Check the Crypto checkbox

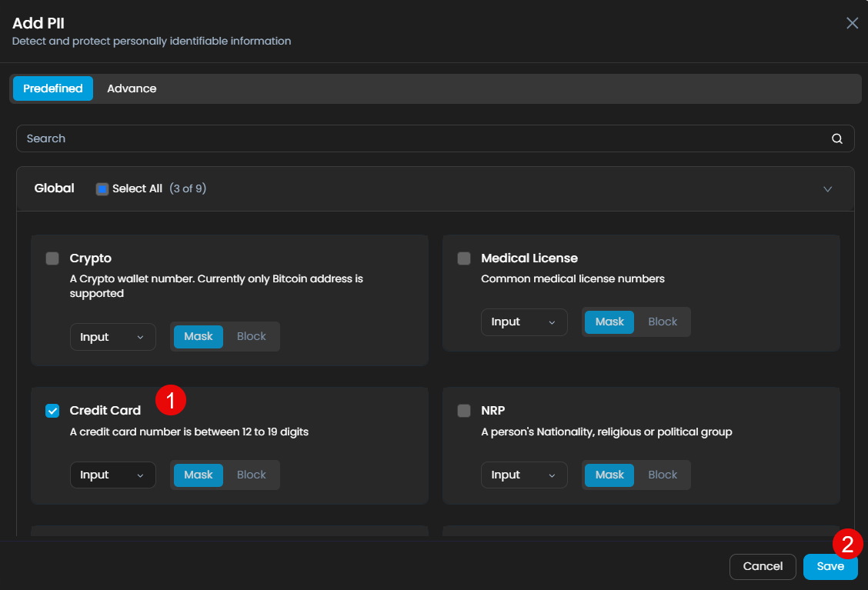pos(52,258)
